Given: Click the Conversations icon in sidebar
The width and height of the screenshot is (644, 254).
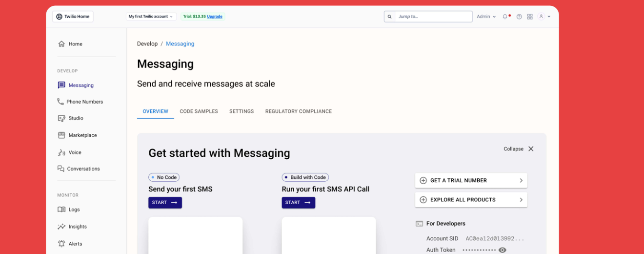Looking at the screenshot, I should pyautogui.click(x=61, y=169).
